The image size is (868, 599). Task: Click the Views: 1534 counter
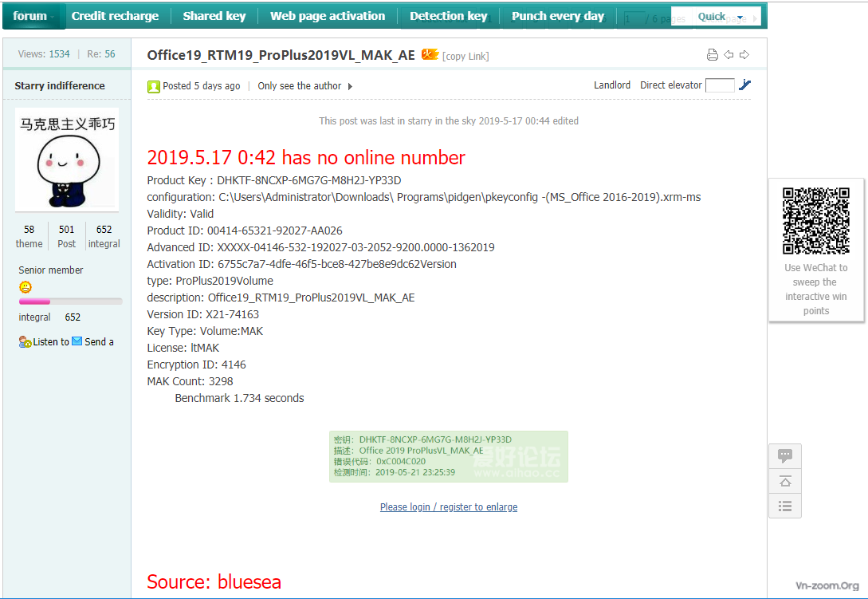[x=44, y=53]
